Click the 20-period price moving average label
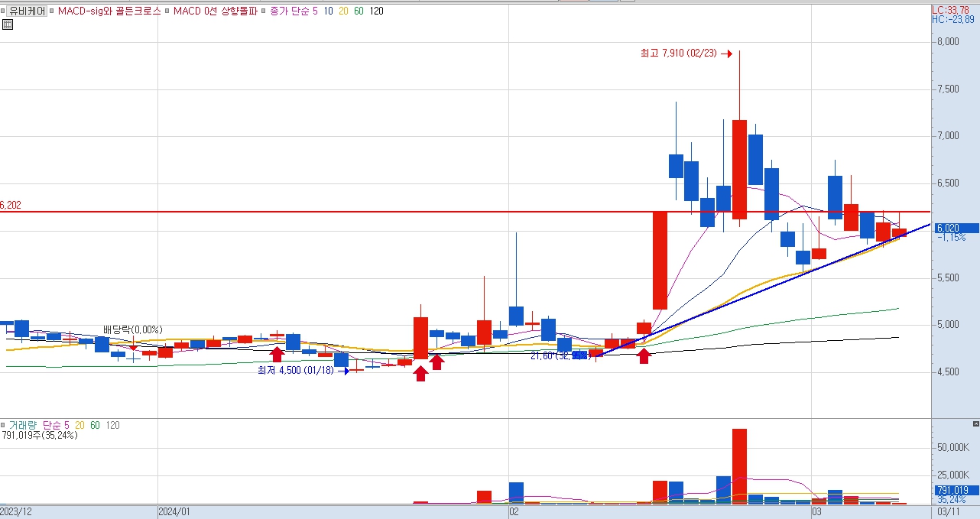This screenshot has height=519, width=980. [x=343, y=11]
